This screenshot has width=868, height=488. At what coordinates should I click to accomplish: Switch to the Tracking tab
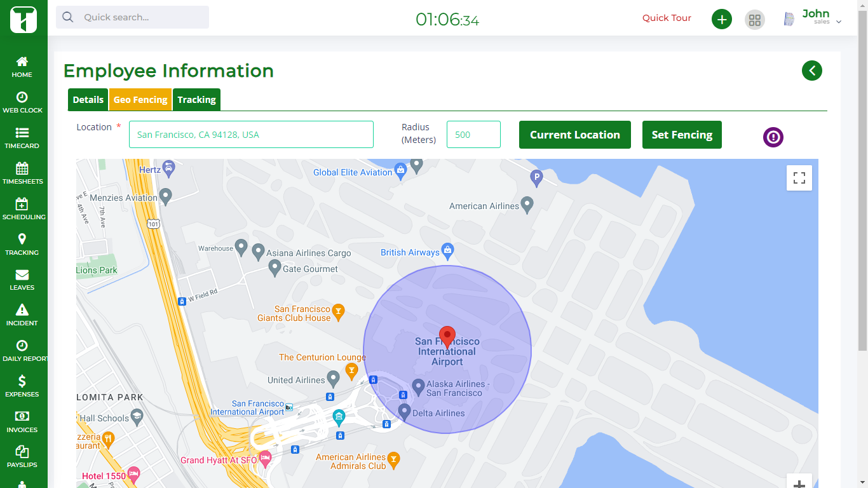[196, 100]
